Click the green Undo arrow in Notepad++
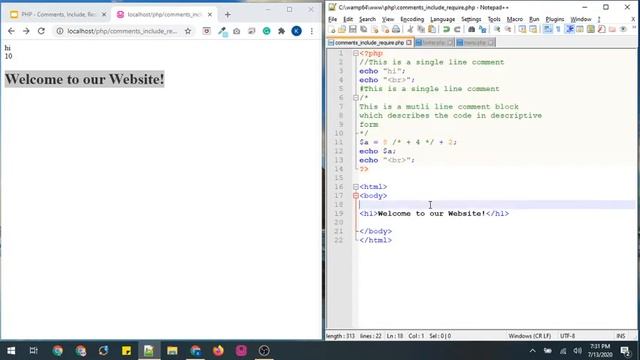The width and height of the screenshot is (640, 360). point(447,29)
